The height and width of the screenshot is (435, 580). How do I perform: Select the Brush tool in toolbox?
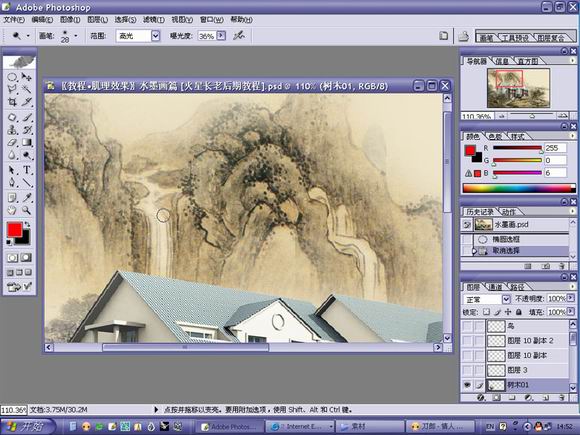click(27, 118)
